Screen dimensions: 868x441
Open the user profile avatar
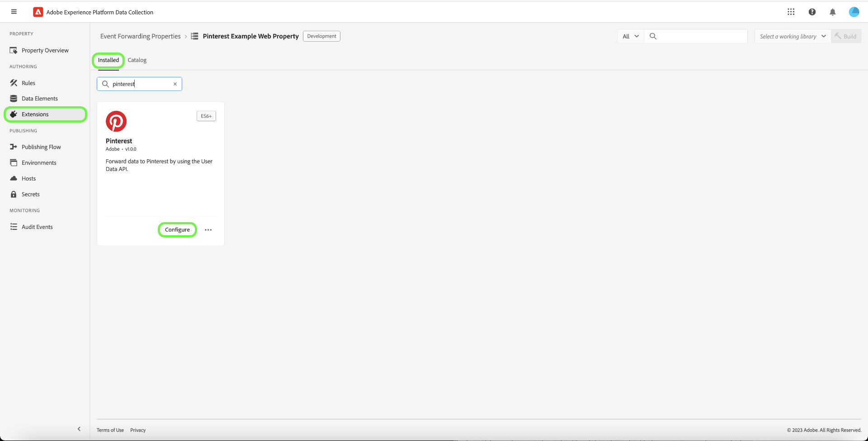[854, 12]
